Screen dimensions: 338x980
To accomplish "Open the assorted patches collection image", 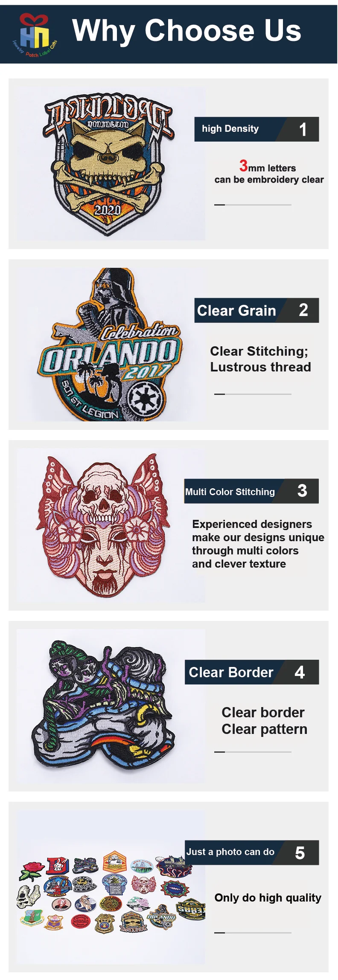I will click(111, 887).
